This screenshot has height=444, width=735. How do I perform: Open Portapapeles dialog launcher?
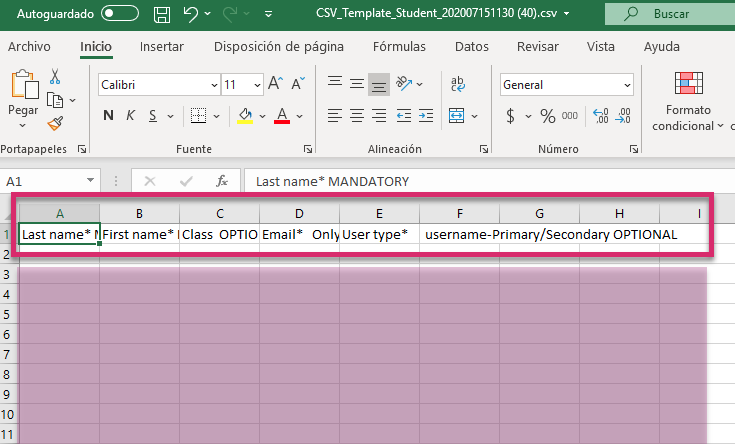(82, 149)
